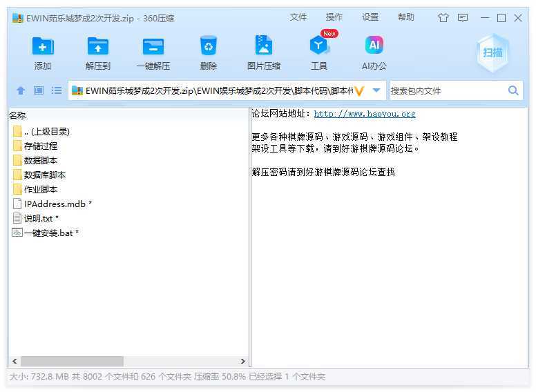Select the 存储过程 folder icon
This screenshot has width=536, height=392.
click(17, 146)
